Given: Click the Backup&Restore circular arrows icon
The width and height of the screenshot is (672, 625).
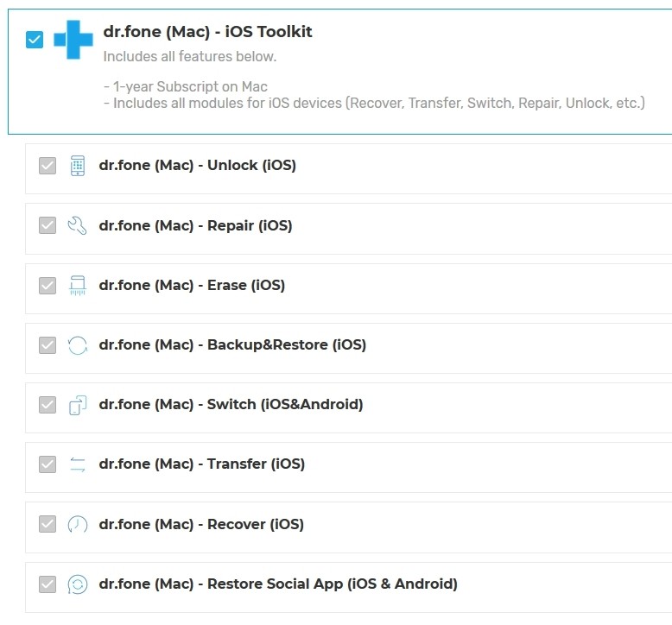Looking at the screenshot, I should (78, 345).
